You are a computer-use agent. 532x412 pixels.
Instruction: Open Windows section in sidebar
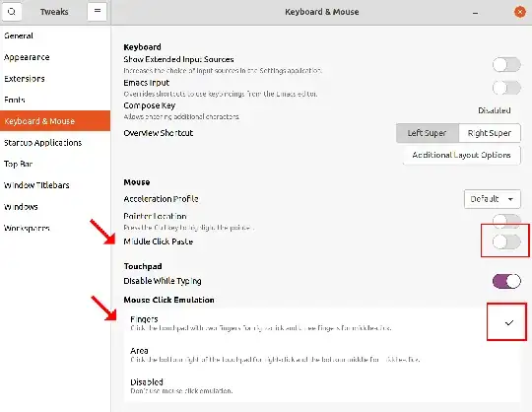[55, 207]
